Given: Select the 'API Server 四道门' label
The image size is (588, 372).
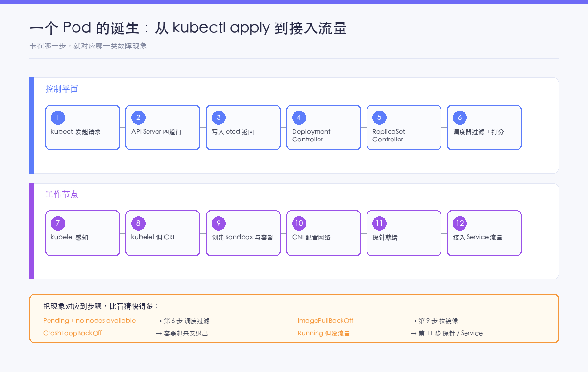Looking at the screenshot, I should click(156, 132).
